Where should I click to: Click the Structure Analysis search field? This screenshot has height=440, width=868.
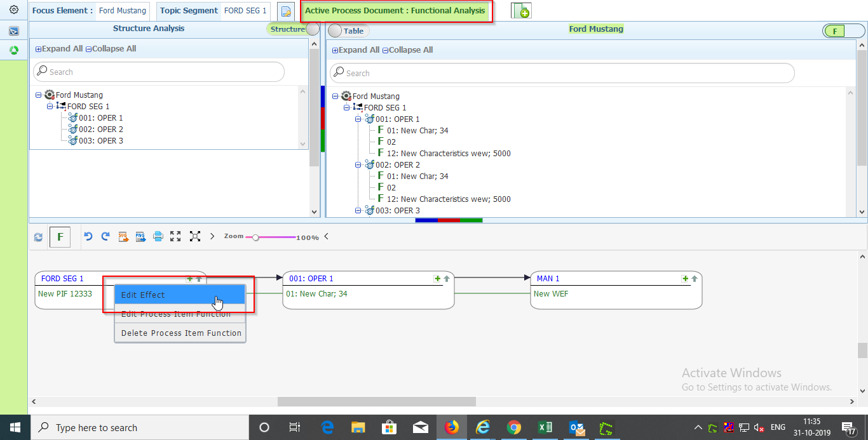[x=159, y=72]
